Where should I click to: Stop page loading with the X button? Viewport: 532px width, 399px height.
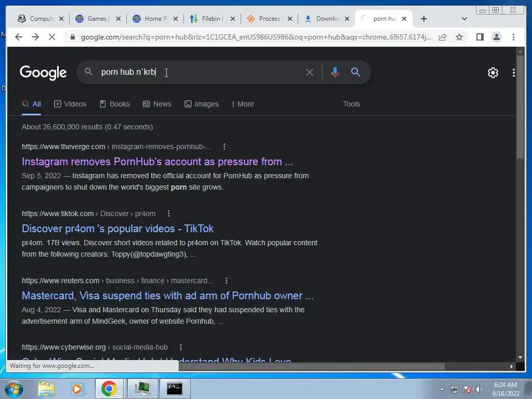tap(52, 37)
